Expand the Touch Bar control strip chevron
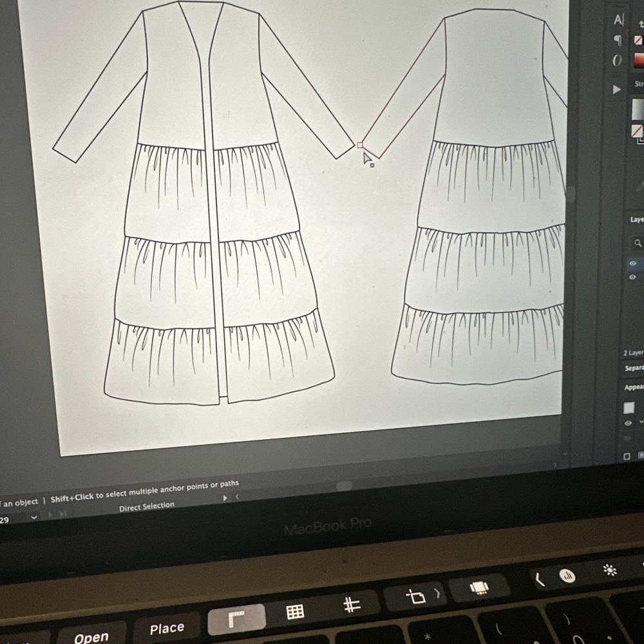Screen dimensions: 644x644 click(x=540, y=580)
